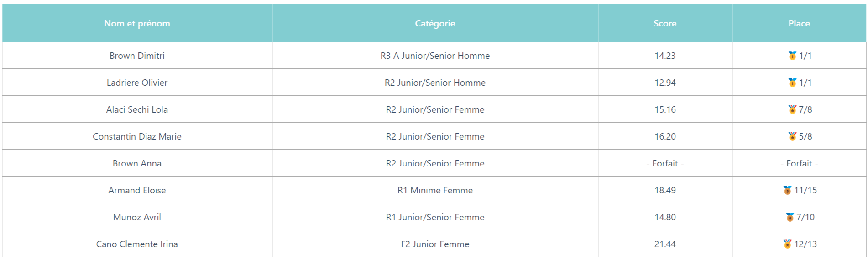This screenshot has width=868, height=260.
Task: Click the gold medal icon for Brown Dimitri
Action: (x=792, y=56)
